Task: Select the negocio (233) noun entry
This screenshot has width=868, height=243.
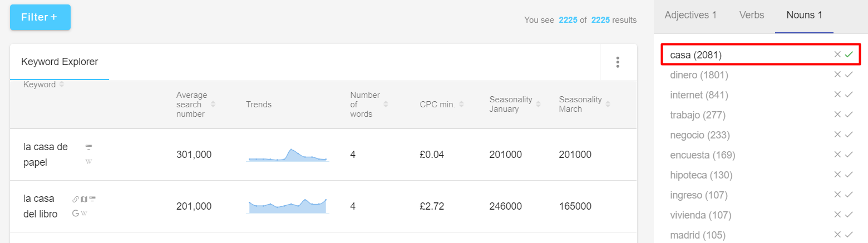Action: click(x=700, y=135)
